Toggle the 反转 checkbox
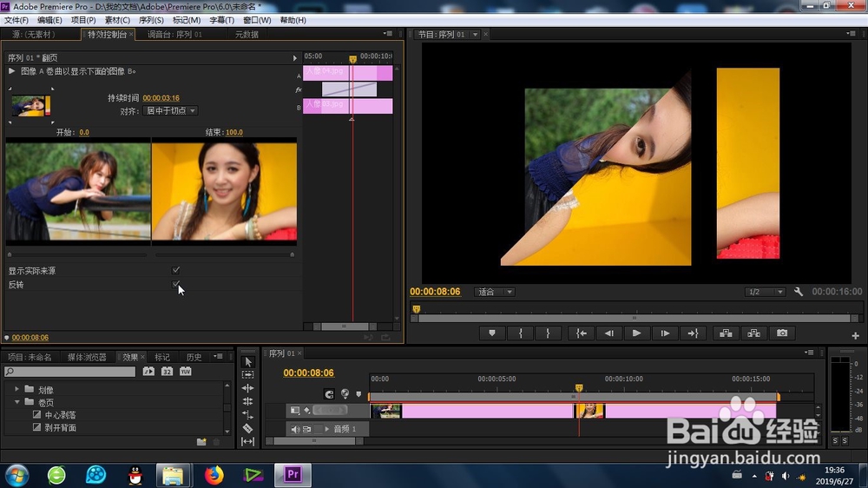Viewport: 868px width, 488px height. 175,284
